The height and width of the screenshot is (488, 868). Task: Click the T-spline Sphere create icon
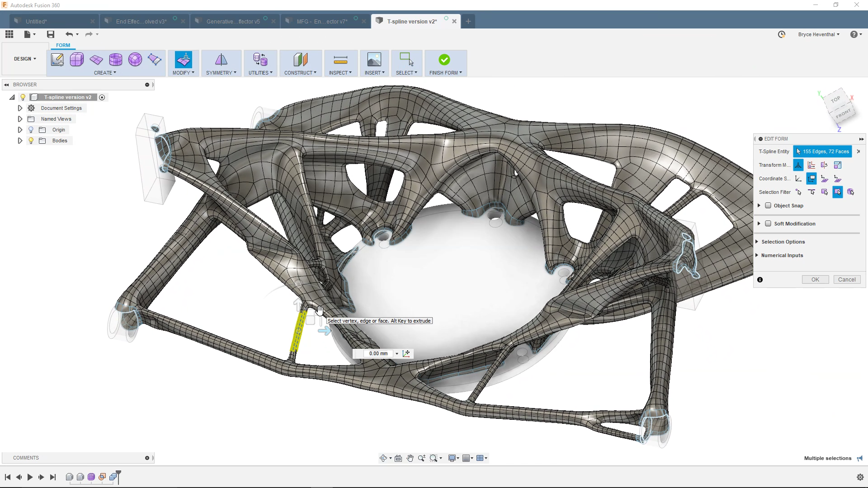click(135, 60)
